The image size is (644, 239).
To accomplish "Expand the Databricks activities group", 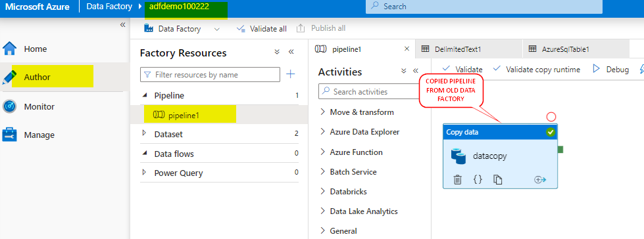I will click(343, 192).
